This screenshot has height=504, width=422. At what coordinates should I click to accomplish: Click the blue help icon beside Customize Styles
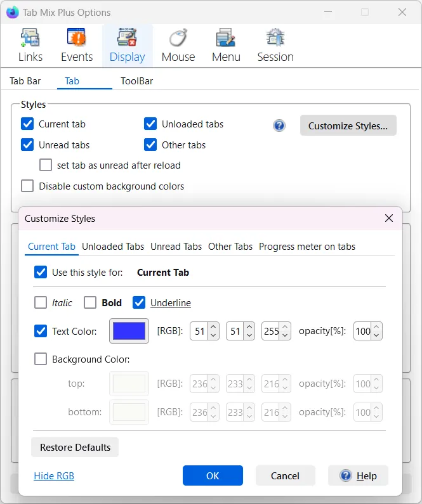[279, 126]
